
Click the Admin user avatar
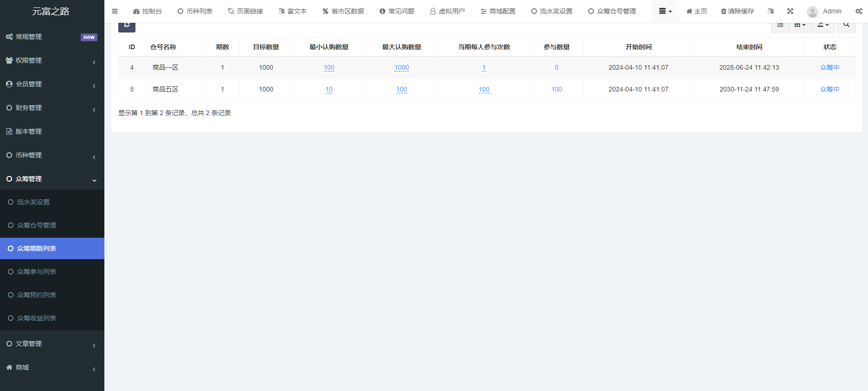(812, 12)
